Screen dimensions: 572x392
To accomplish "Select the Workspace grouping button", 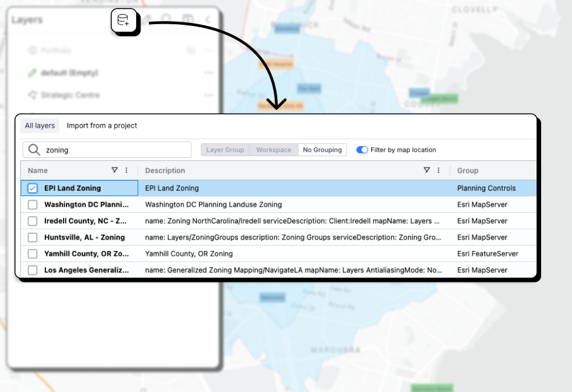I will tap(274, 150).
